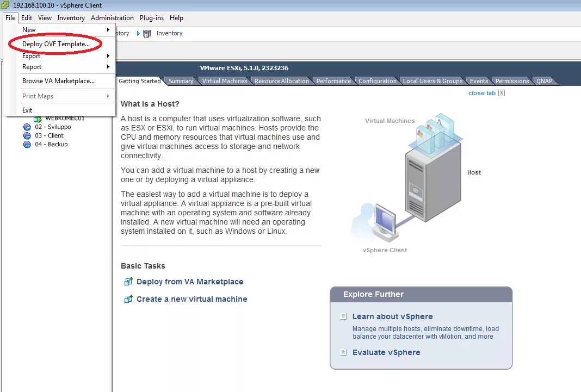
Task: Click Create a new virtual machine link
Action: (x=192, y=299)
